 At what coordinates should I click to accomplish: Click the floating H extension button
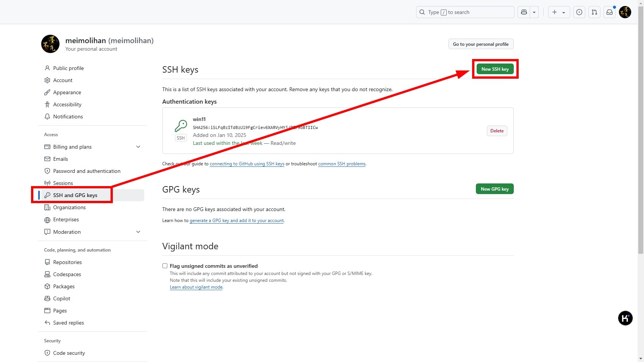click(x=625, y=318)
